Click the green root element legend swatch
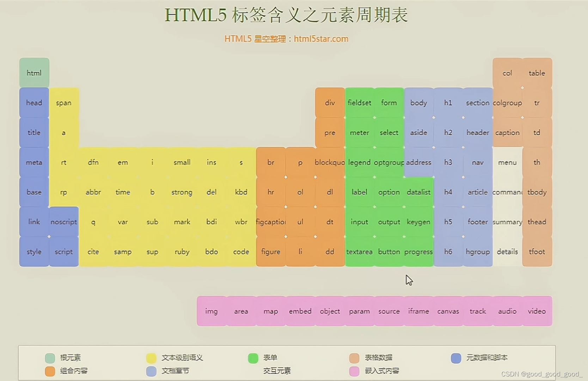 (50, 358)
